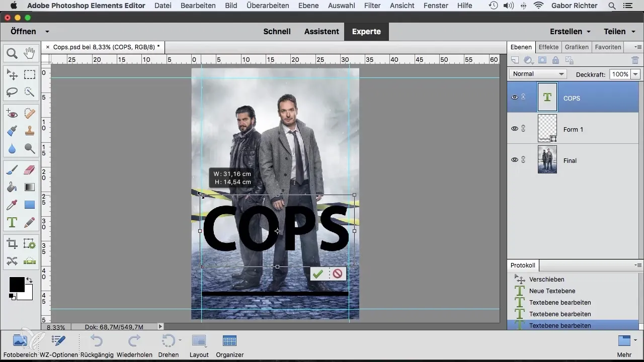This screenshot has height=362, width=644.
Task: Select the Eyedropper color picker tool
Action: (x=12, y=205)
